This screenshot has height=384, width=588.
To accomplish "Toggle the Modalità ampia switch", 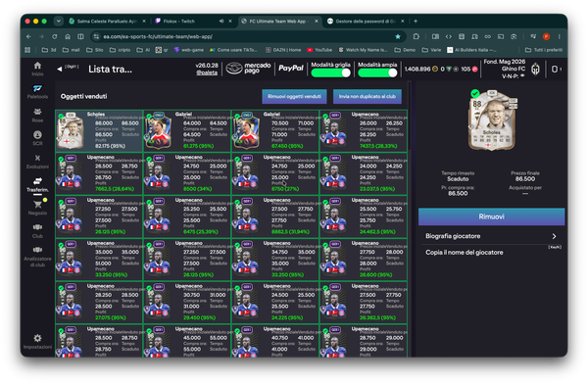I will click(x=377, y=72).
